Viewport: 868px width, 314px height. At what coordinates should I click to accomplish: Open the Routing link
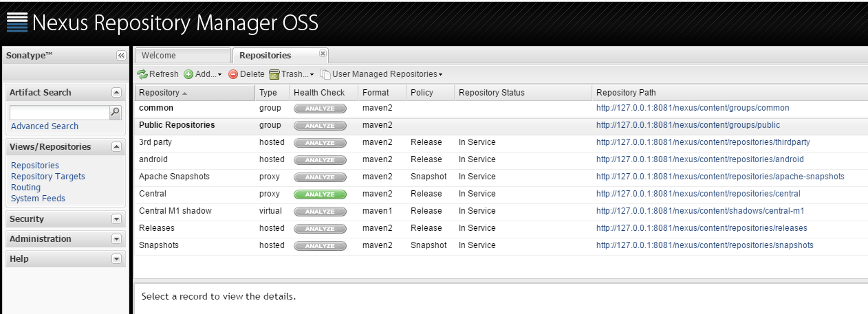pyautogui.click(x=25, y=188)
